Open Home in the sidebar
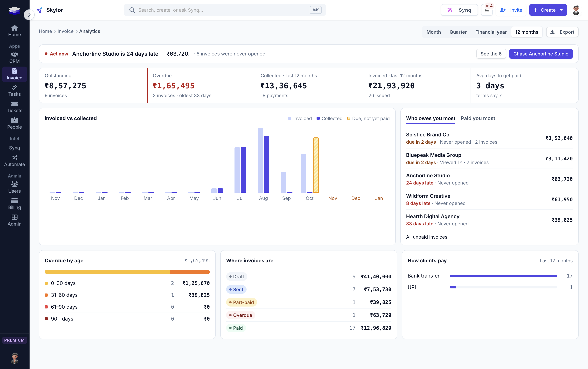 pyautogui.click(x=14, y=31)
